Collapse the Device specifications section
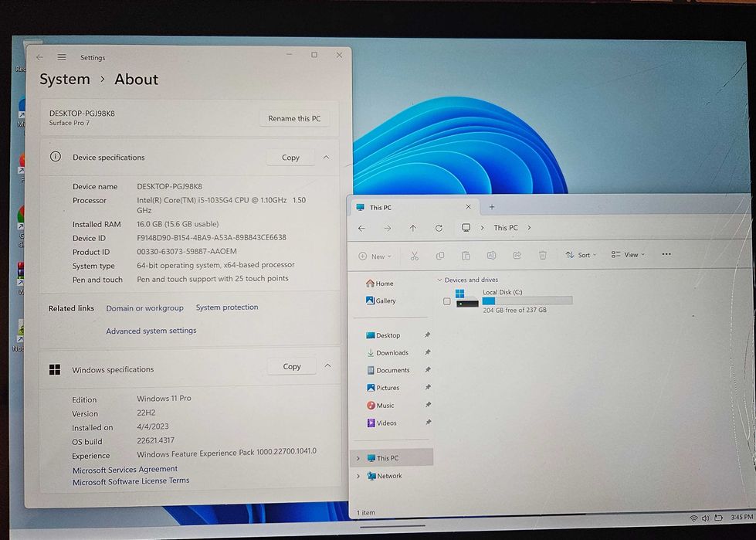This screenshot has width=756, height=540. (x=327, y=157)
